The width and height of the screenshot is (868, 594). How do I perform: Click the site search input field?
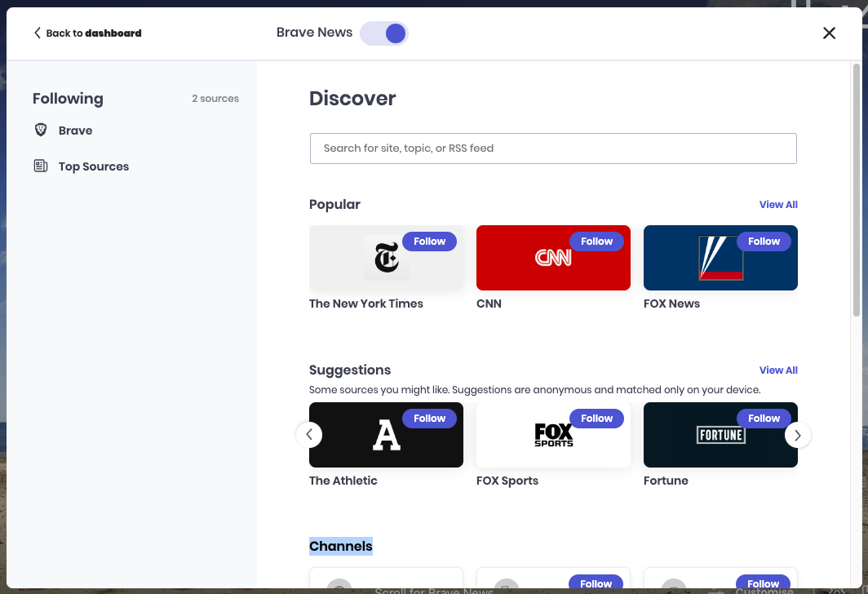click(553, 148)
